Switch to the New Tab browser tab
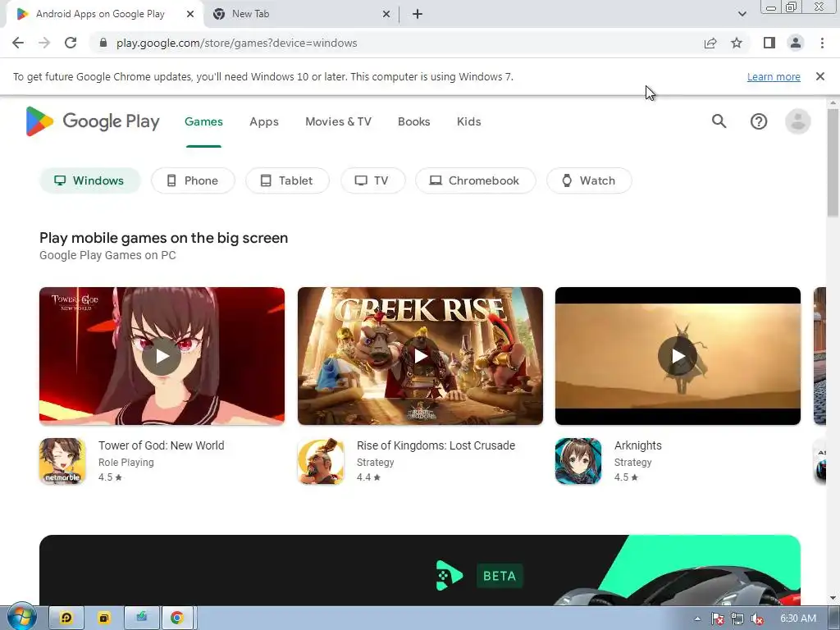The image size is (840, 630). point(301,14)
